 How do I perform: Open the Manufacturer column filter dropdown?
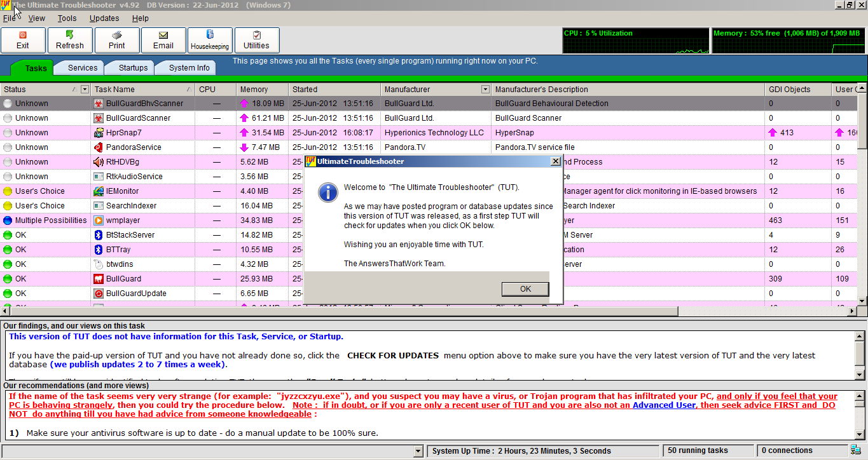tap(486, 89)
